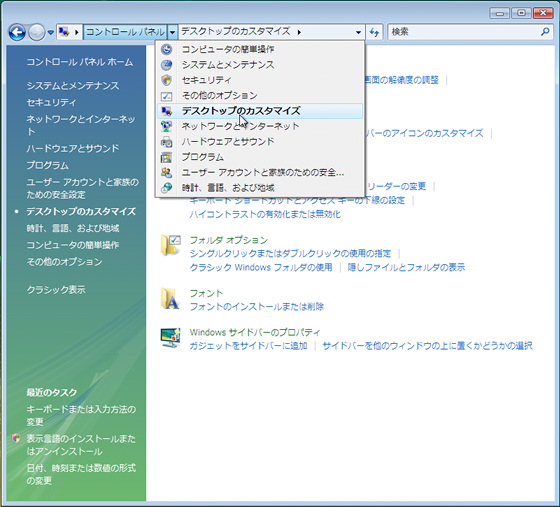Select その他のオプション from dropdown menu
The image size is (560, 507).
click(260, 96)
